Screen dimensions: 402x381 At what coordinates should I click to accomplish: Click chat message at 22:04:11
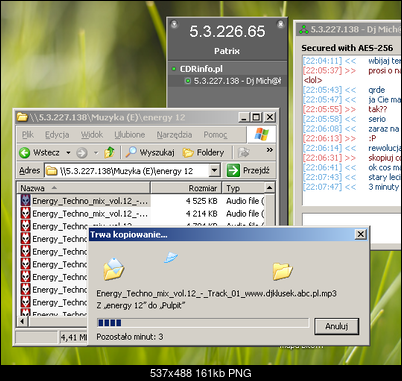coord(351,61)
